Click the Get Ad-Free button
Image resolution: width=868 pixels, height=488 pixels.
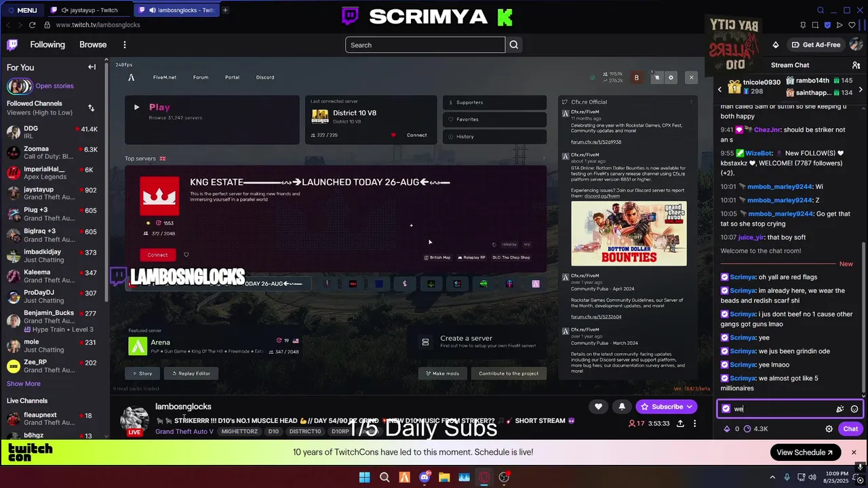(x=816, y=45)
